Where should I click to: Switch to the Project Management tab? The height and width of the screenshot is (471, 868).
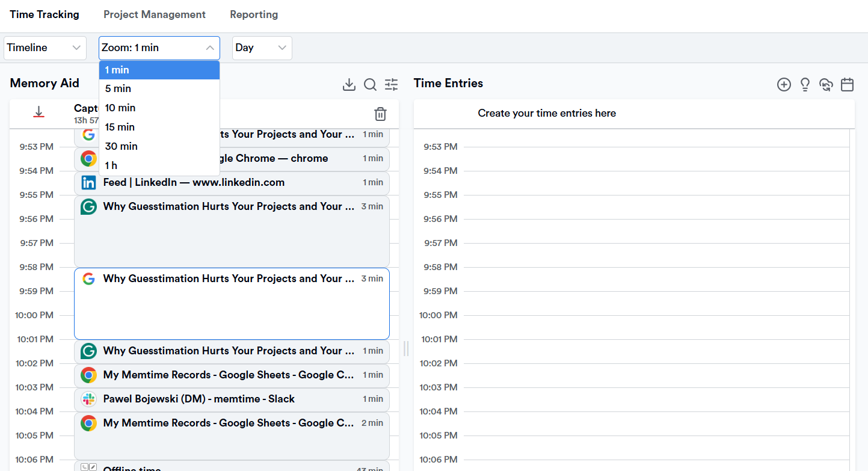tap(155, 14)
